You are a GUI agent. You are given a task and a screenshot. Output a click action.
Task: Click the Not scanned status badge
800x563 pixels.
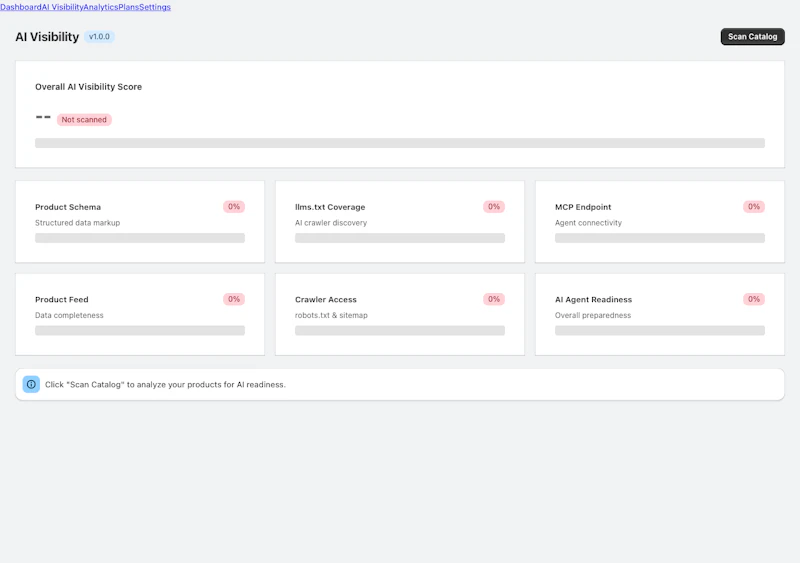point(84,119)
